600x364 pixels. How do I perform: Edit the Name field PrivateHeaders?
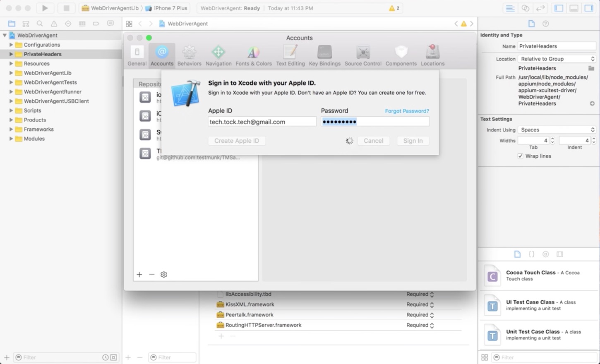[x=557, y=46]
